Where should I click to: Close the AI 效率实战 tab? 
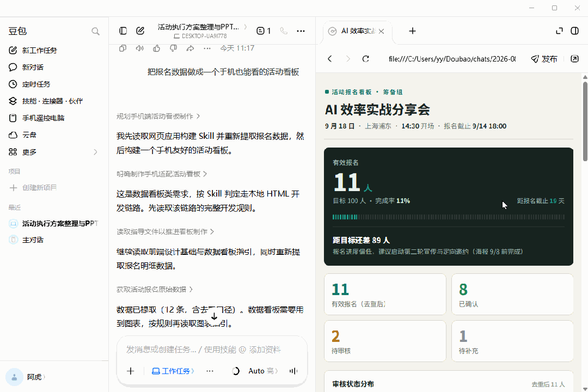tap(381, 32)
